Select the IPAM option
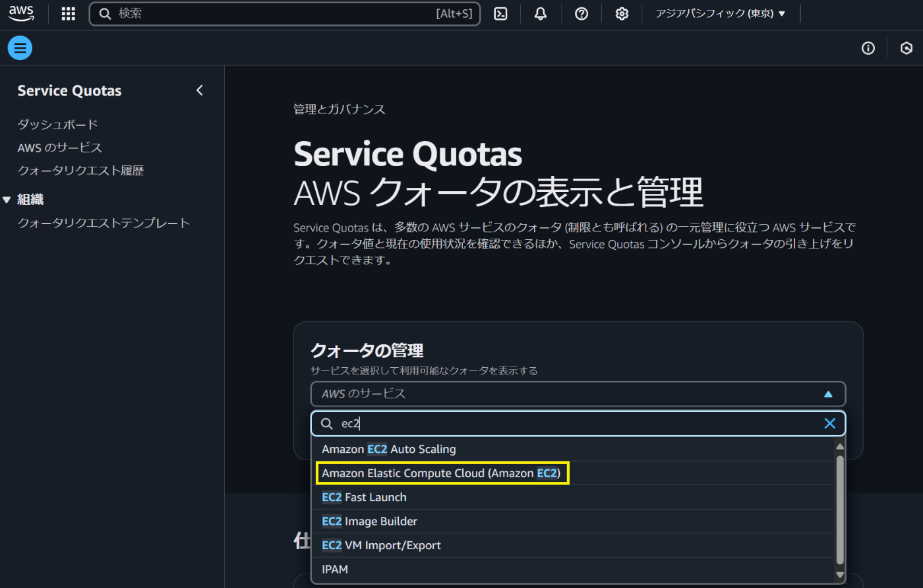923x588 pixels. (x=573, y=570)
